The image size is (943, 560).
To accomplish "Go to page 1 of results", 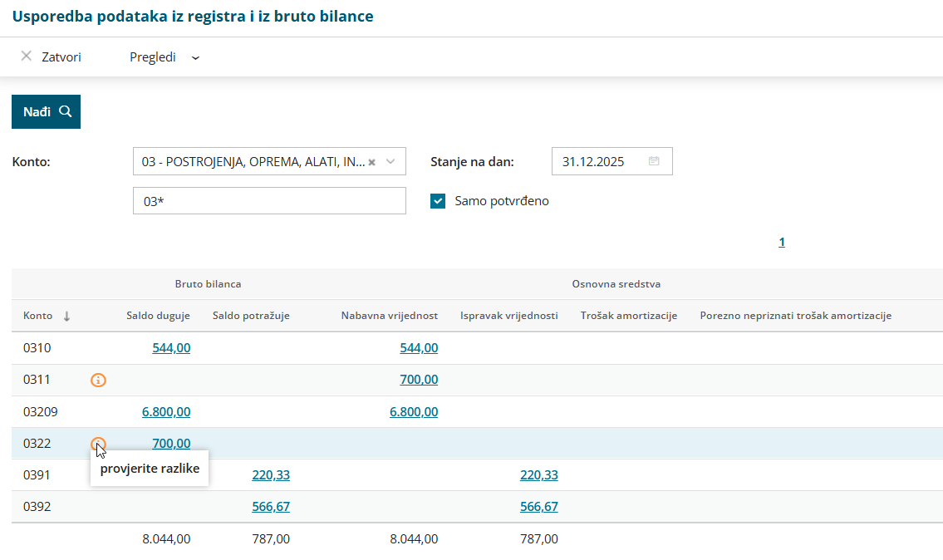I will point(782,242).
